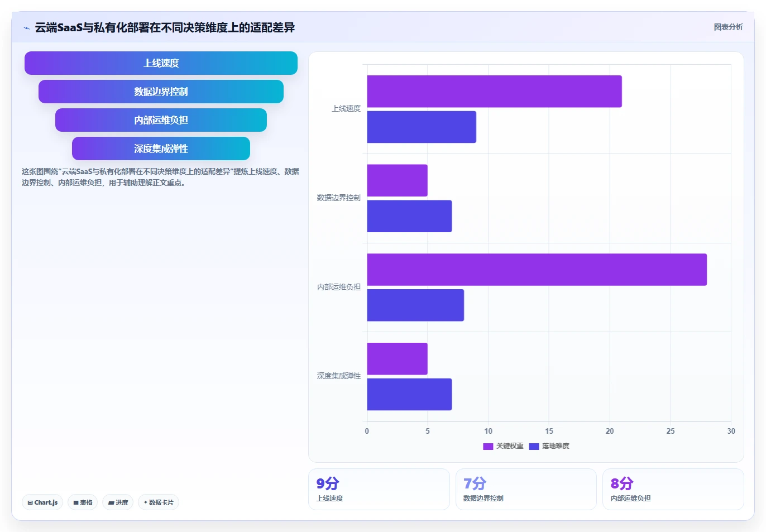Click the Chart.js tag chip
766x532 pixels.
(x=42, y=502)
